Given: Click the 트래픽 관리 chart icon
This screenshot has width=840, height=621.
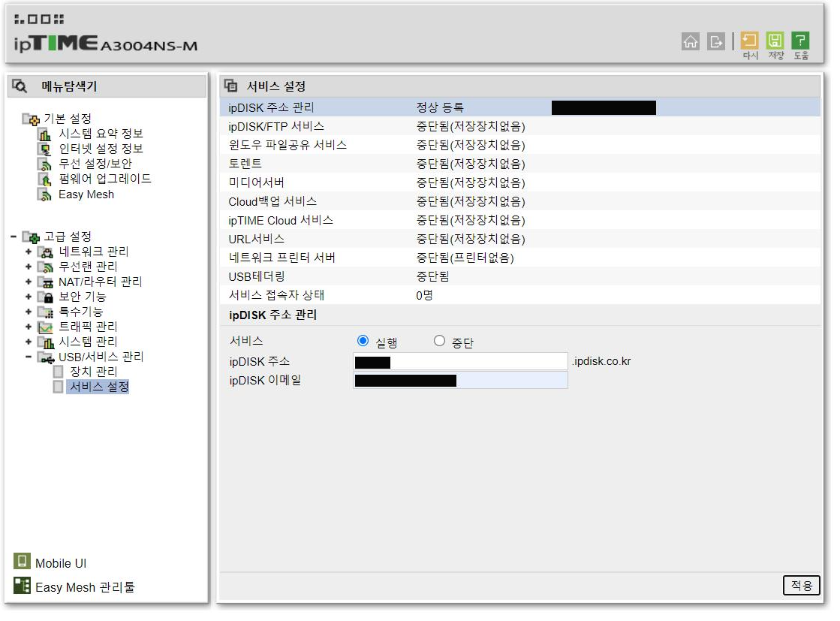Looking at the screenshot, I should 46,327.
